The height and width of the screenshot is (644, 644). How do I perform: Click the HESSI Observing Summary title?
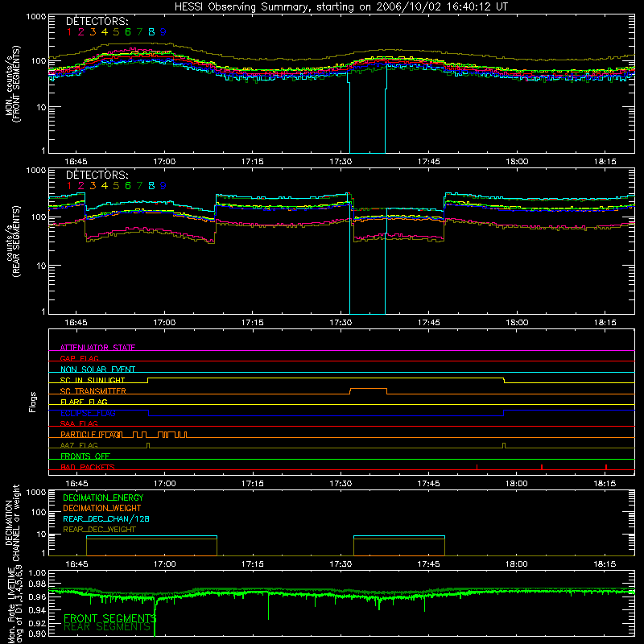(341, 6)
